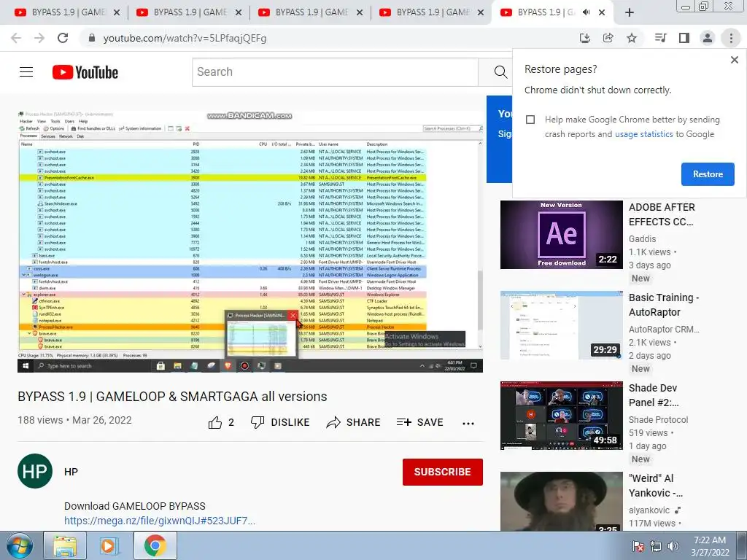The height and width of the screenshot is (560, 747).
Task: Check the send crash reports checkbox
Action: coord(530,120)
